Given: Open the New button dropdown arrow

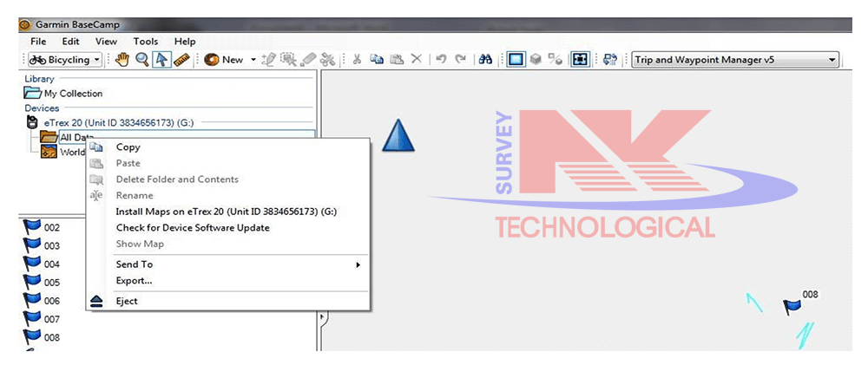Looking at the screenshot, I should point(253,60).
